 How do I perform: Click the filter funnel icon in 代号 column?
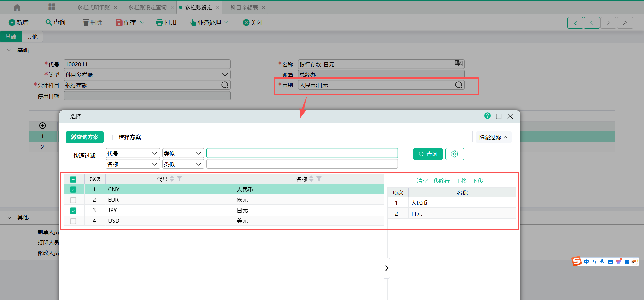(180, 179)
